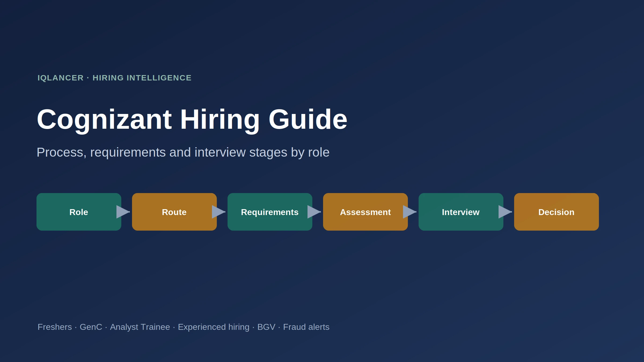Click the 'Experienced hiring' footer text
The width and height of the screenshot is (644, 362).
[x=214, y=327]
